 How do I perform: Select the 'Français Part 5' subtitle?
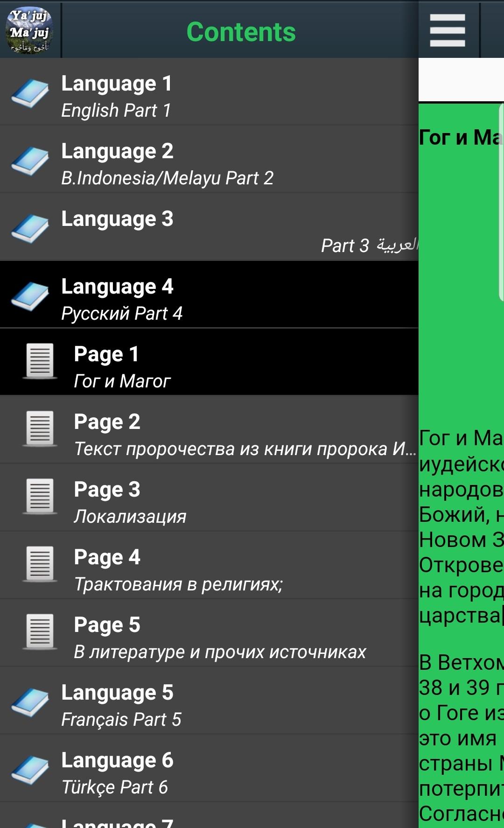(x=121, y=720)
